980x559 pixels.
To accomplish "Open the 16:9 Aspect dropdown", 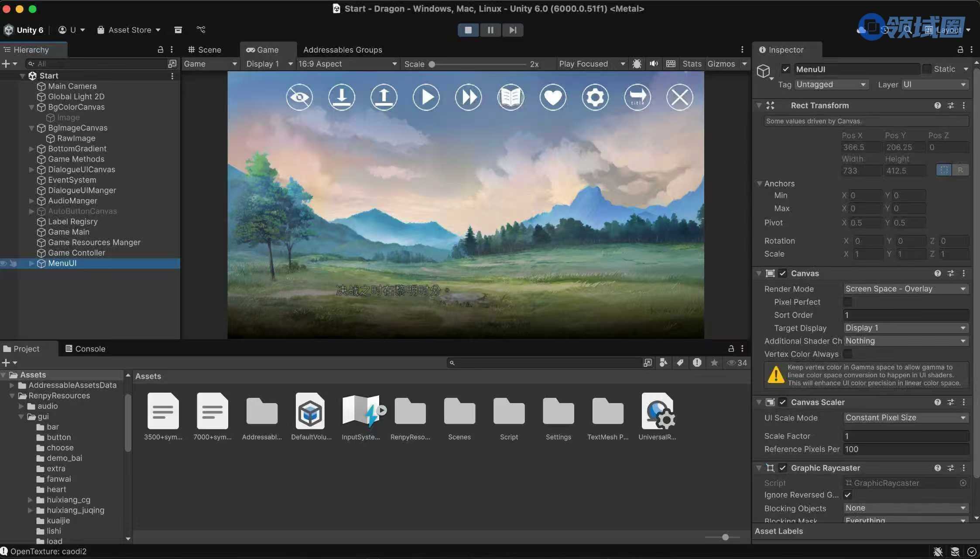I will 347,64.
